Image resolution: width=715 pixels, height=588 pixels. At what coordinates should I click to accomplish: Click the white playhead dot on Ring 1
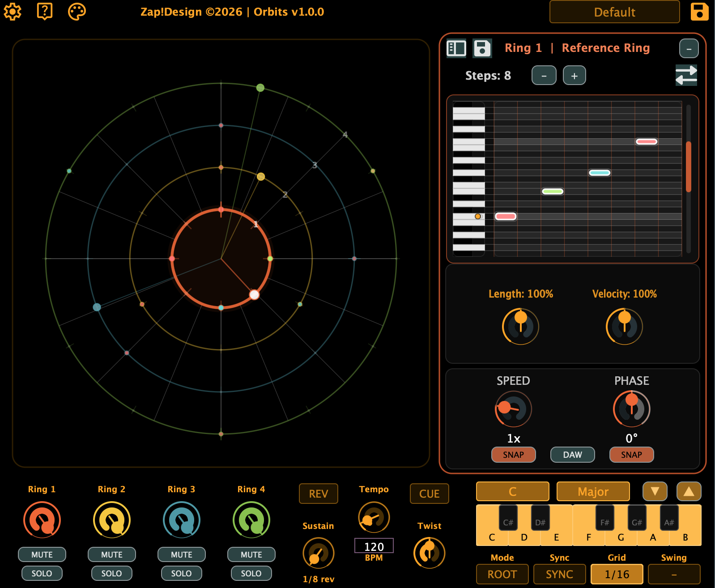pyautogui.click(x=254, y=294)
